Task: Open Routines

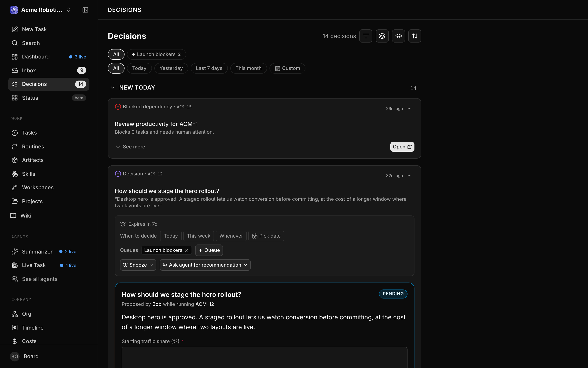Action: pyautogui.click(x=49, y=147)
